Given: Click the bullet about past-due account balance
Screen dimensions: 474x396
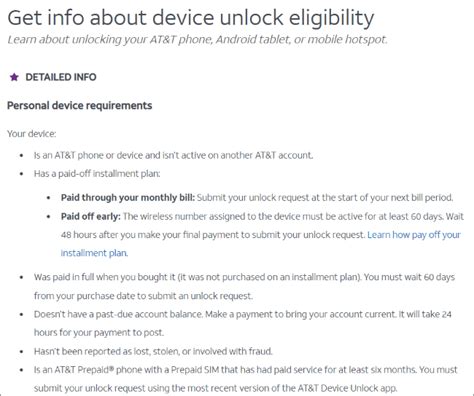Looking at the screenshot, I should (x=243, y=323).
